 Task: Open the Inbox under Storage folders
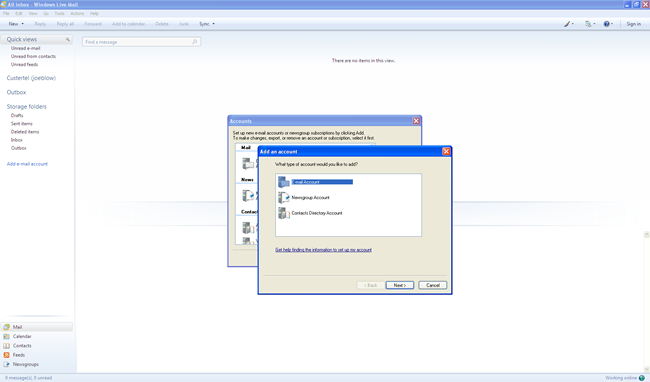point(17,140)
